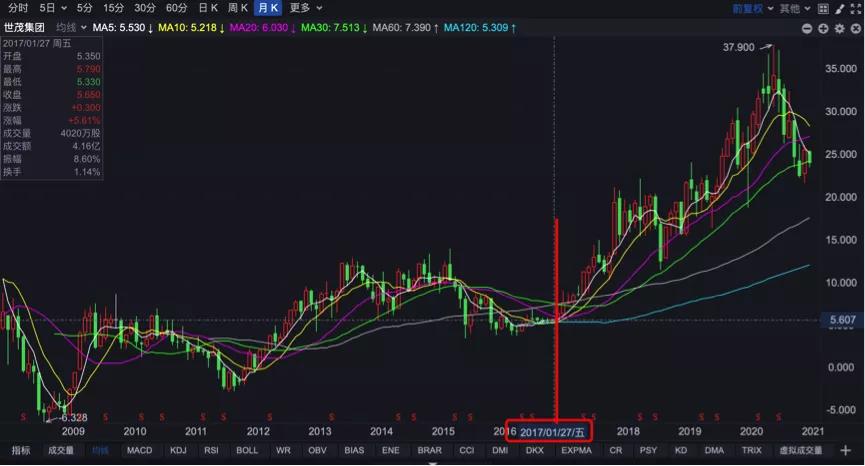Switch to 日K daily candlestick tab

[207, 8]
